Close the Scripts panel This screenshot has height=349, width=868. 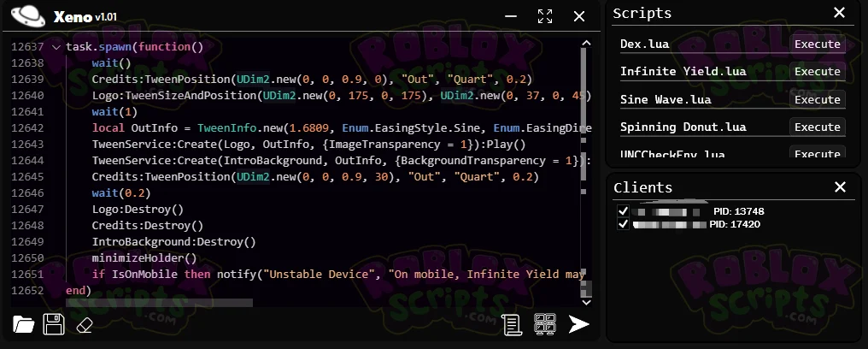tap(840, 13)
